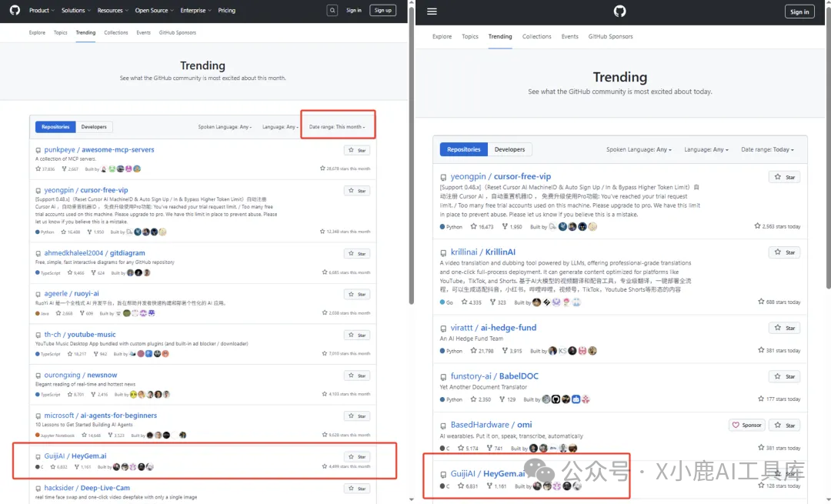831x504 pixels.
Task: Open Product menu in left header
Action: [x=42, y=10]
